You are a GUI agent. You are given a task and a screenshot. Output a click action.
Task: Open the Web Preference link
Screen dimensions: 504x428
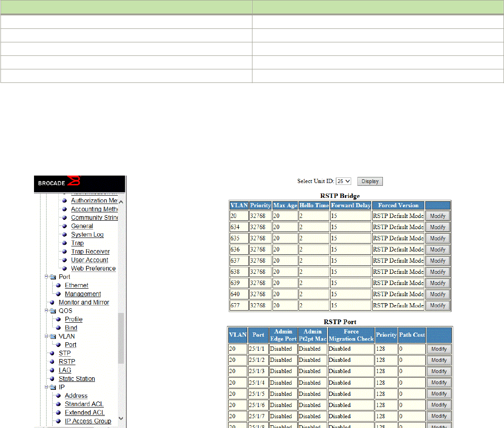pos(93,269)
